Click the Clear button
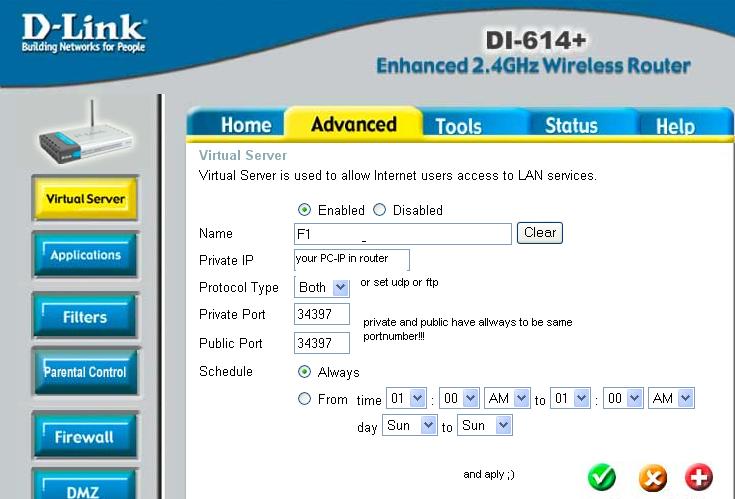Viewport: 735px width, 499px height. click(540, 233)
